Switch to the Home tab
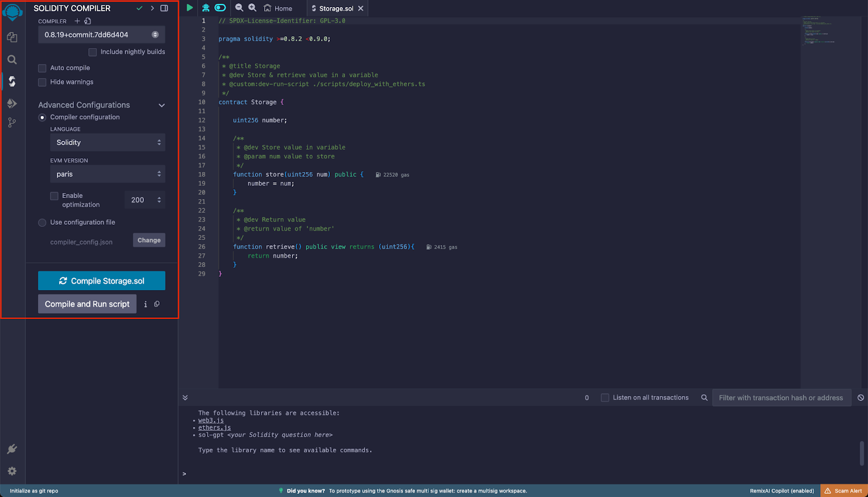This screenshot has height=497, width=868. [x=278, y=8]
